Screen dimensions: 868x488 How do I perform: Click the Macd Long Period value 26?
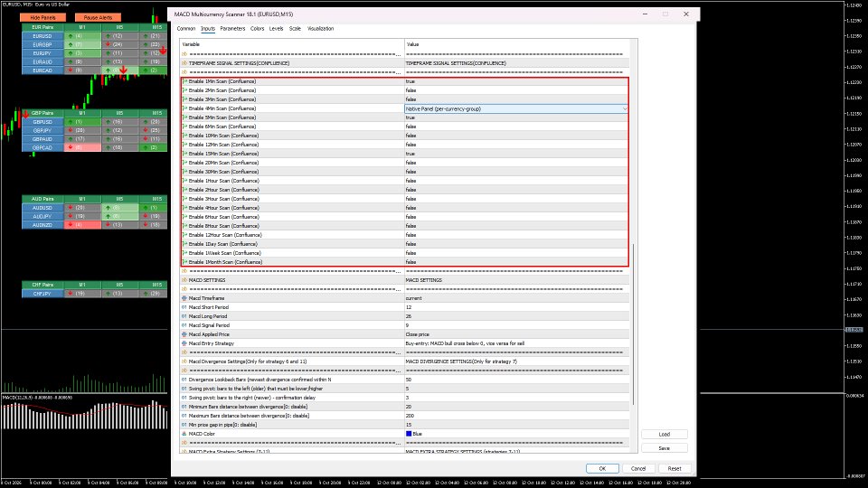click(409, 316)
